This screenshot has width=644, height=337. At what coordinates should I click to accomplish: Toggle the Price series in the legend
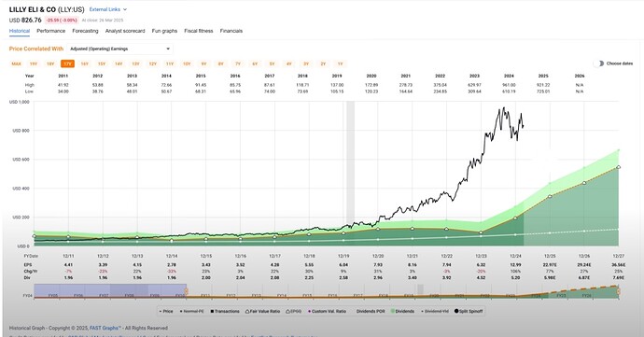(166, 311)
